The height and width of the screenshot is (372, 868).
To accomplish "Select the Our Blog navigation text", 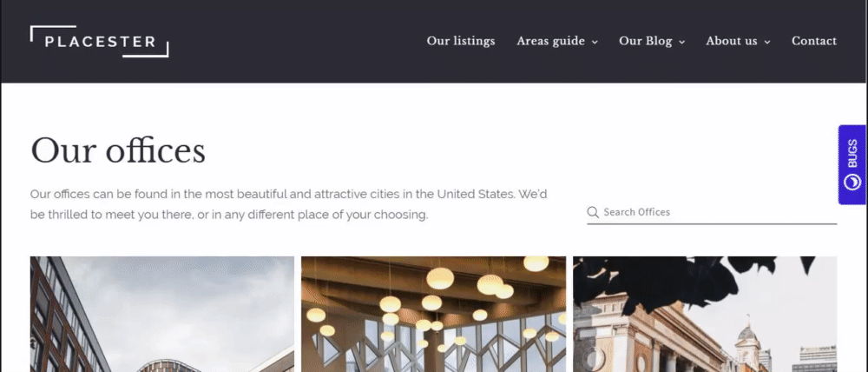I will point(646,41).
